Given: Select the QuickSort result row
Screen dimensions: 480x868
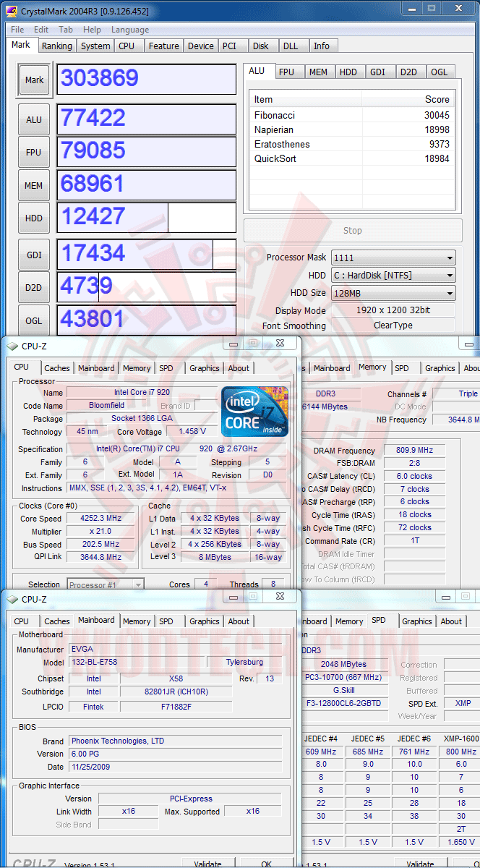Looking at the screenshot, I should point(352,158).
